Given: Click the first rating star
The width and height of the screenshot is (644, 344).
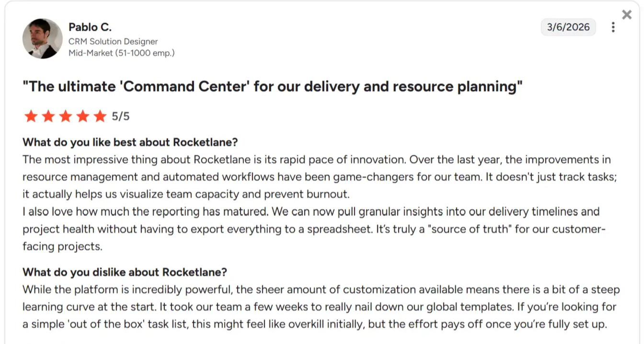Looking at the screenshot, I should point(31,116).
